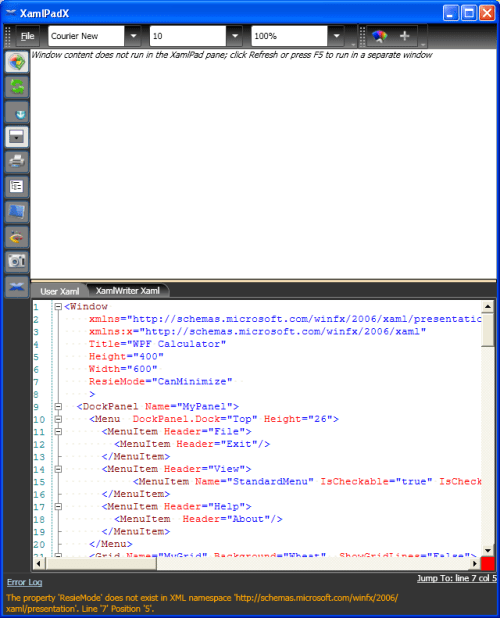Viewport: 500px width, 618px height.
Task: Click the colorful pinwheel icon in sidebar
Action: click(17, 62)
